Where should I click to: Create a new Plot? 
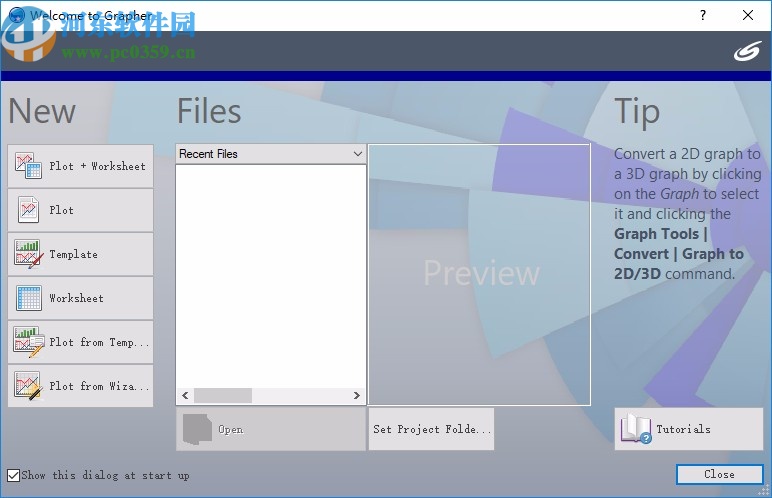pyautogui.click(x=80, y=210)
